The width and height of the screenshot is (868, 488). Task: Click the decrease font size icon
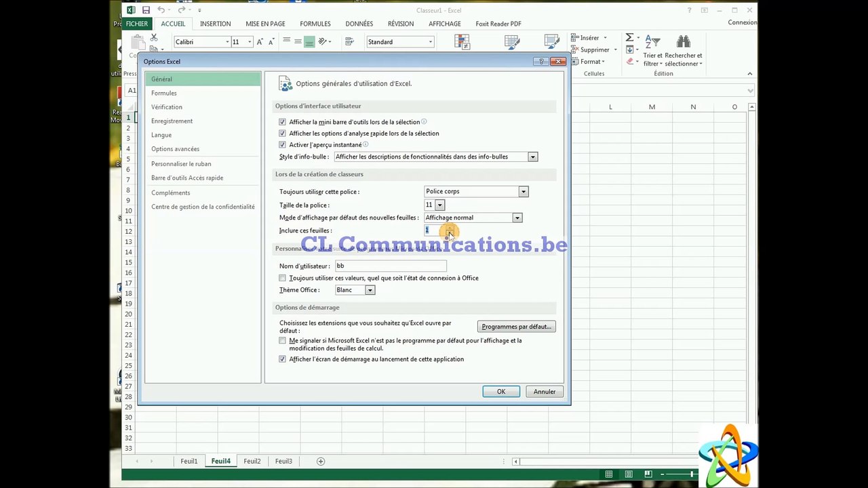[271, 42]
